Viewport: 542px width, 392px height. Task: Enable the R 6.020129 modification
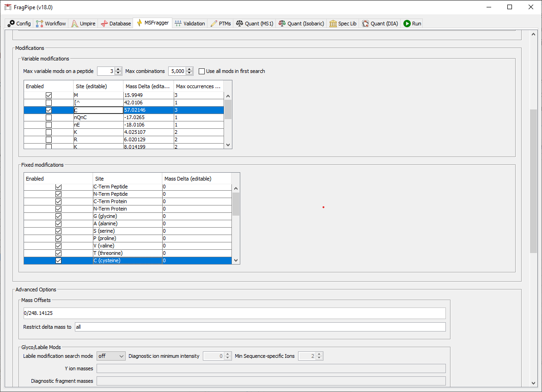coord(49,139)
